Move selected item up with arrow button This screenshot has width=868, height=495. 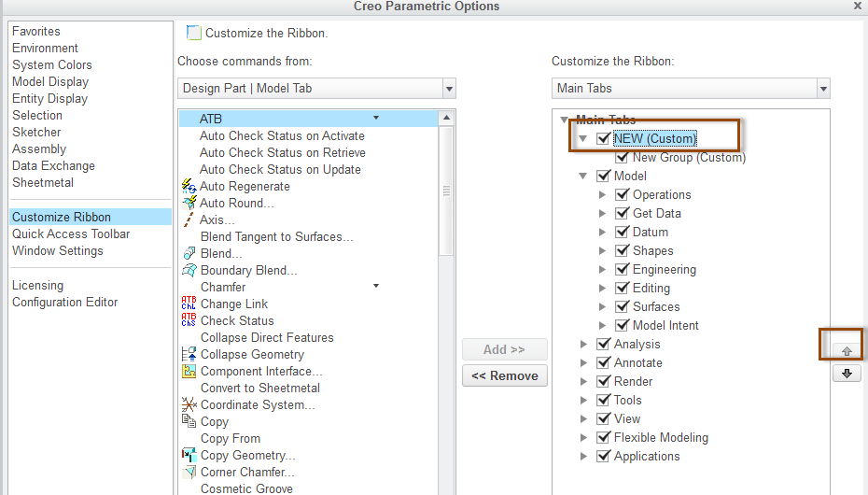(847, 351)
